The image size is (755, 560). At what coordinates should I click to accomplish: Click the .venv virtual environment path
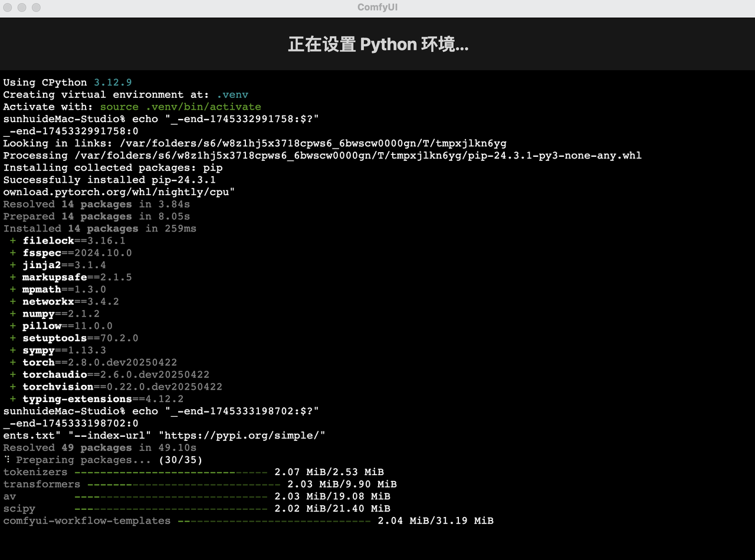232,94
